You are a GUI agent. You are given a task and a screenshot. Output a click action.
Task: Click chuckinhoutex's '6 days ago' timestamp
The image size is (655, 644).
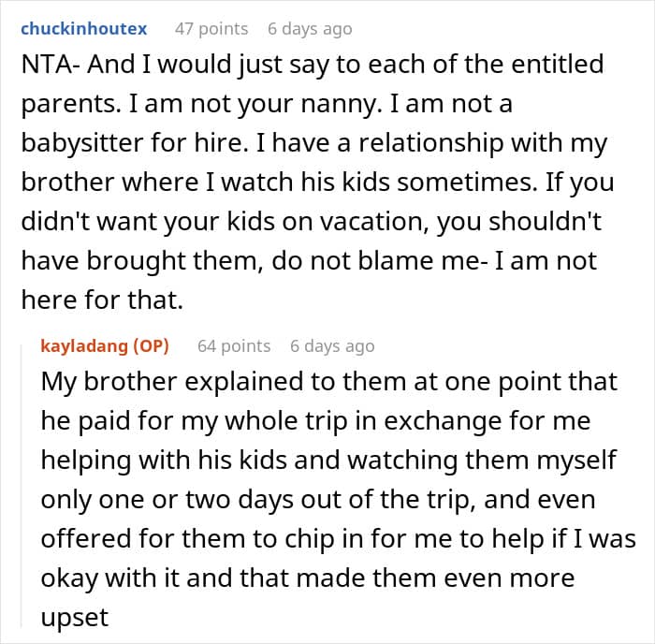310,29
